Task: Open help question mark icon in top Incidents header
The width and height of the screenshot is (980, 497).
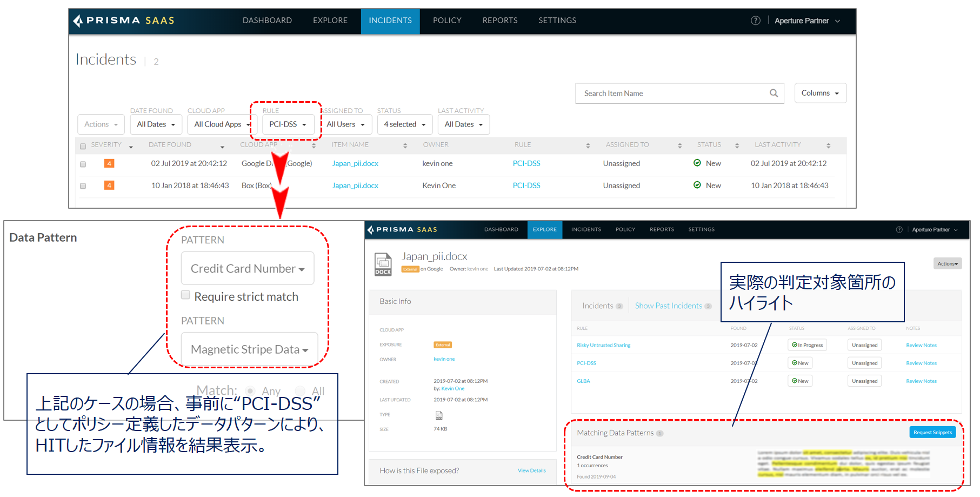Action: (755, 21)
